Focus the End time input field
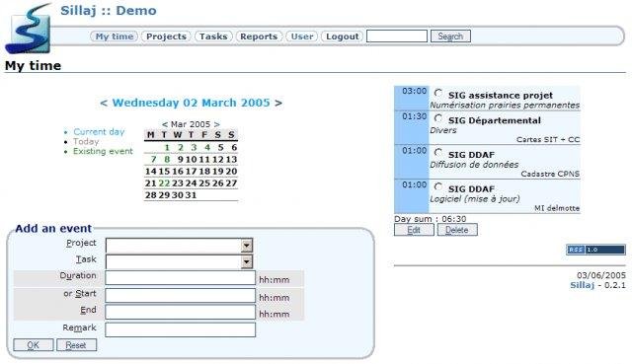The width and height of the screenshot is (632, 364). click(x=180, y=312)
